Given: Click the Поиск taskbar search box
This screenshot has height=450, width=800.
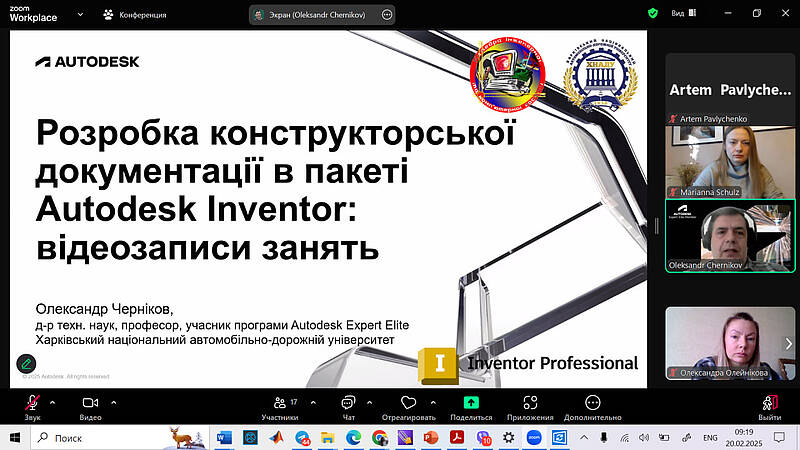Looking at the screenshot, I should (119, 438).
